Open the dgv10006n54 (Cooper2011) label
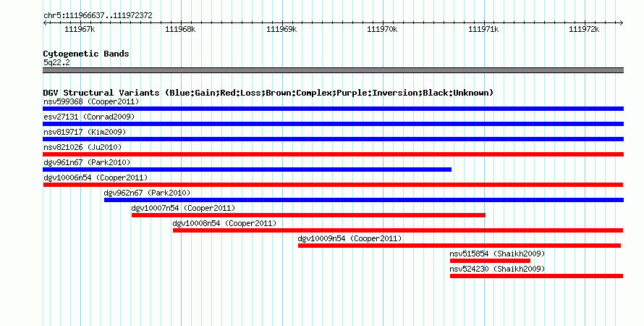 96,177
